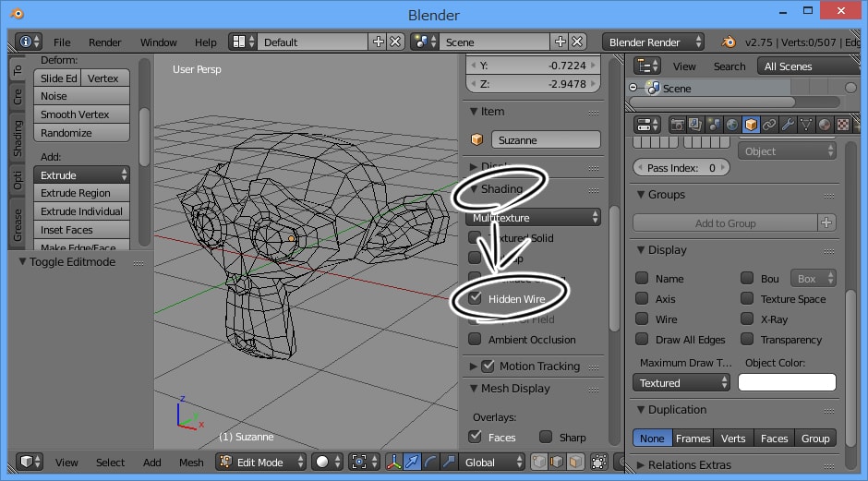868x481 pixels.
Task: Enable the Textured Solid checkbox
Action: [x=475, y=237]
